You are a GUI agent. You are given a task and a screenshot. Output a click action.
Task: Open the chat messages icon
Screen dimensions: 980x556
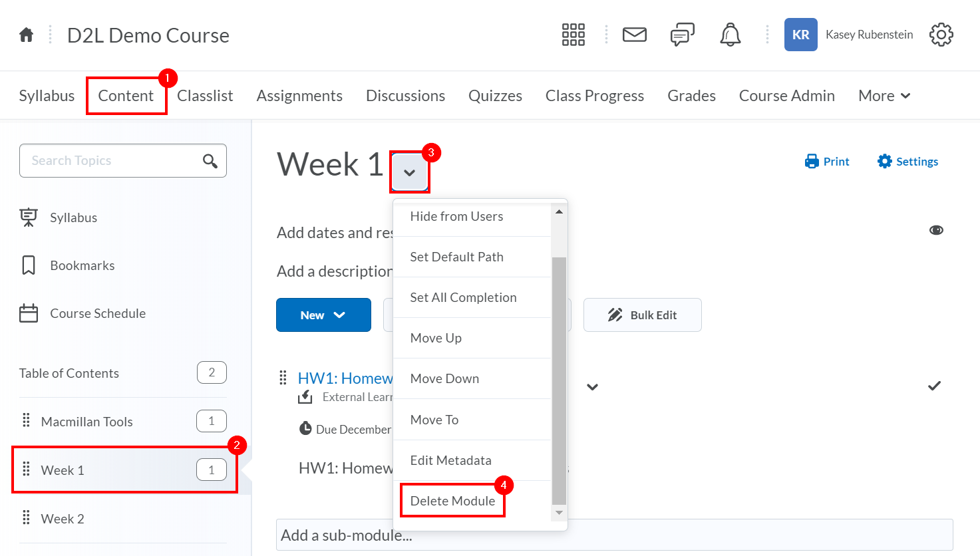682,34
